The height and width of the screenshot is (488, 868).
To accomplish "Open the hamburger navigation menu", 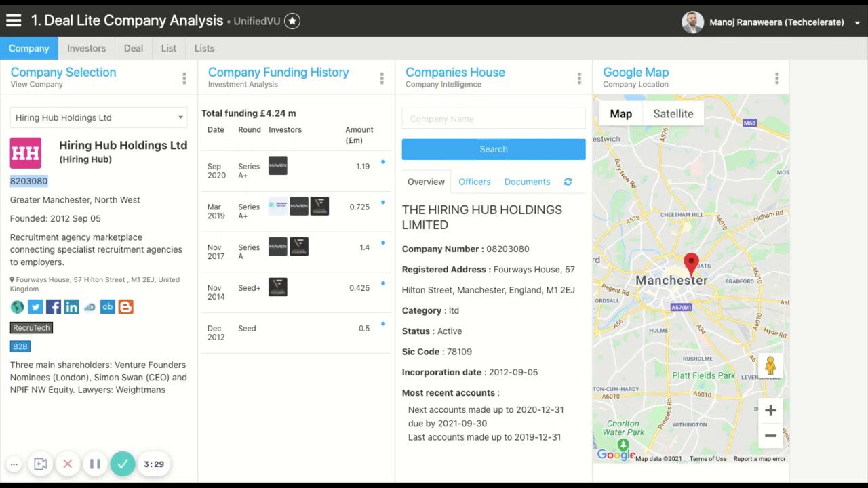I will (x=14, y=21).
